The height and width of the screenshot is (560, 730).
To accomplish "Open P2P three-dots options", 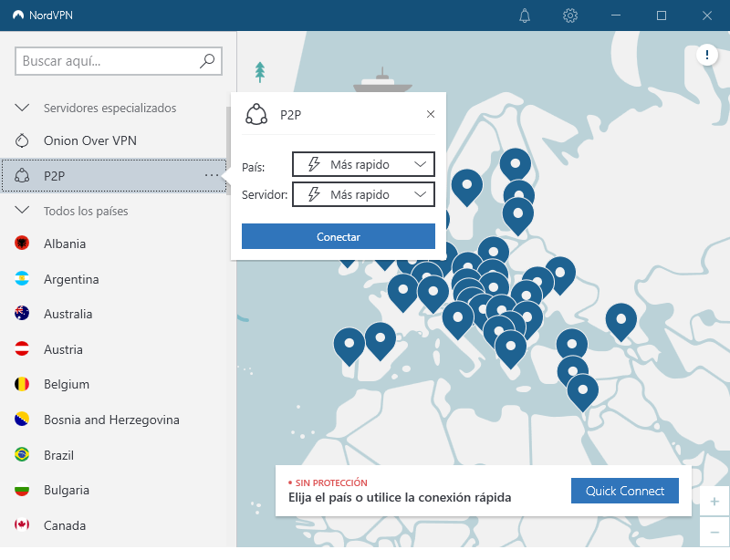I will point(212,175).
